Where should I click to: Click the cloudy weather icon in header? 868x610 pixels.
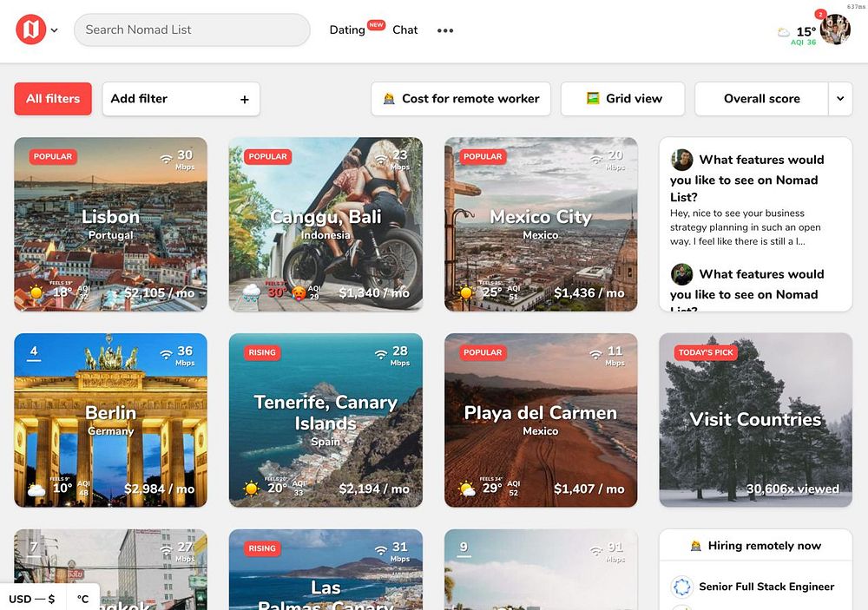tap(783, 32)
